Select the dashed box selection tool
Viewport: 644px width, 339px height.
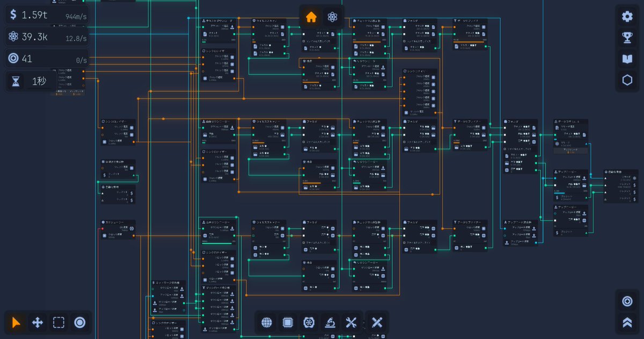coord(58,322)
